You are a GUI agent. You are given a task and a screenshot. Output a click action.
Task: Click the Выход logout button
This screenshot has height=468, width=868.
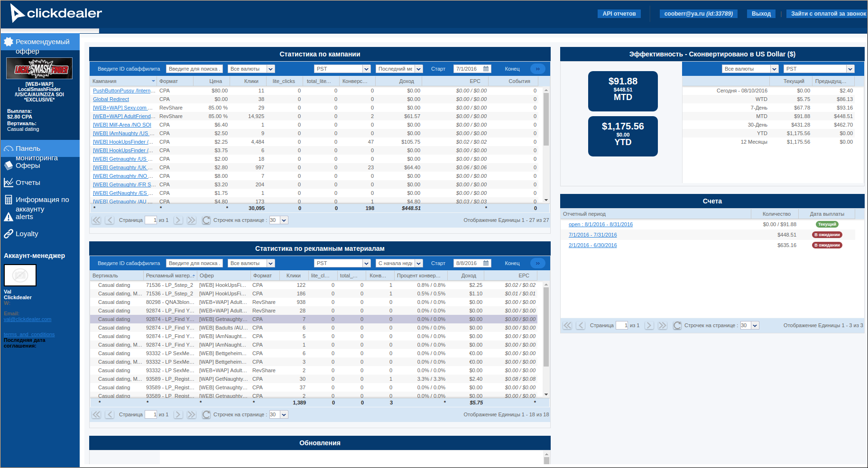(x=761, y=14)
